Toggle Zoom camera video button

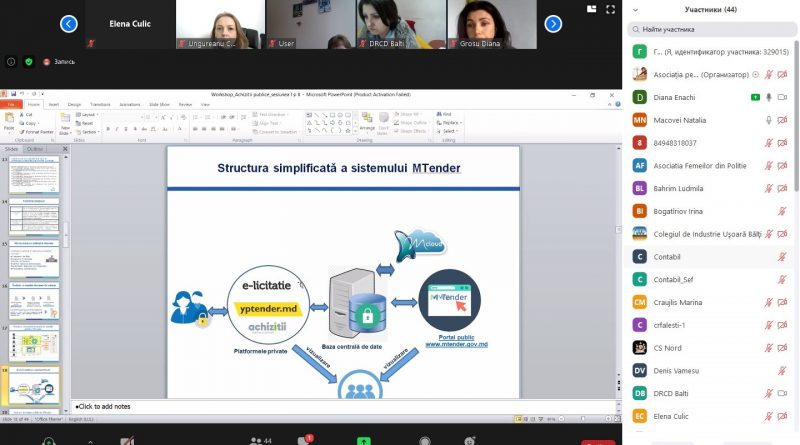tap(127, 440)
